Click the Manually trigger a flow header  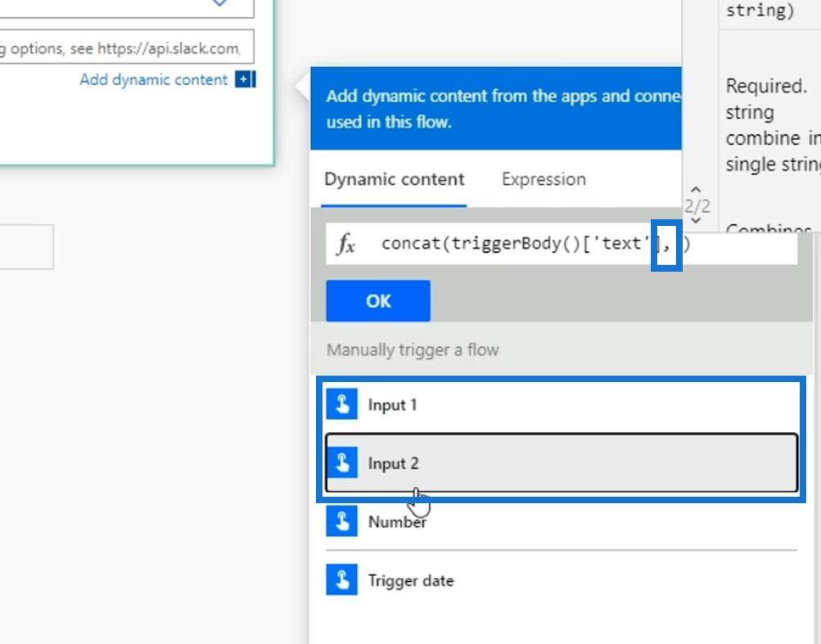(562, 349)
